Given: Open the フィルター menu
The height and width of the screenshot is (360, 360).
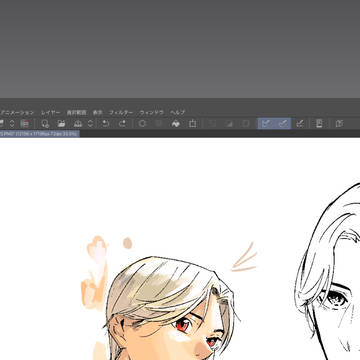Looking at the screenshot, I should click(121, 113).
